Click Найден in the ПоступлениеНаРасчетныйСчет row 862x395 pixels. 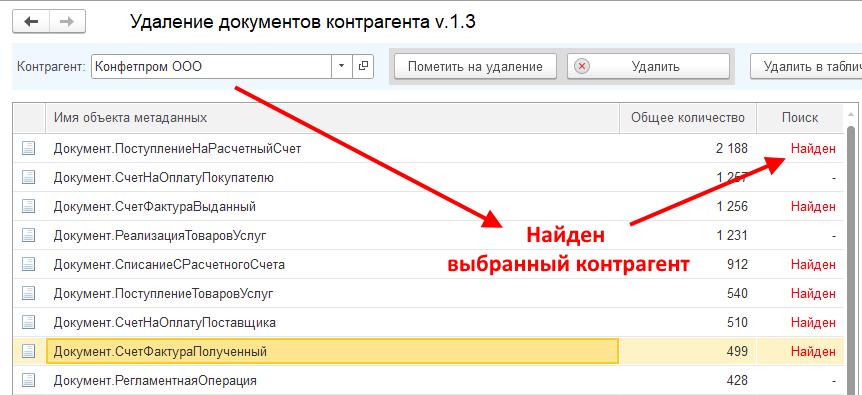[813, 148]
